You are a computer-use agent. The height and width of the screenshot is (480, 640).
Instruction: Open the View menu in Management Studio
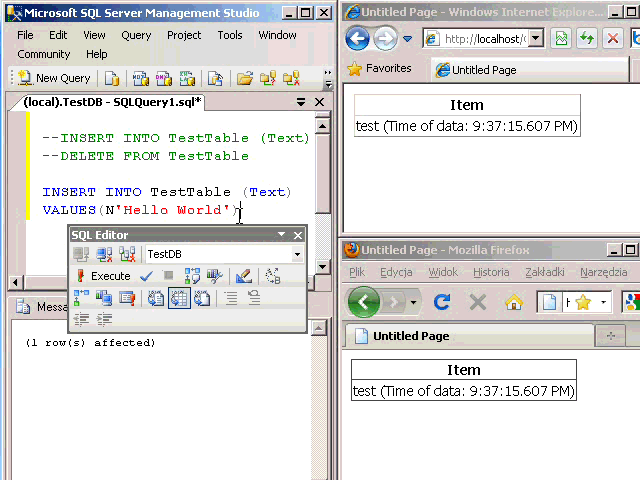tap(94, 35)
